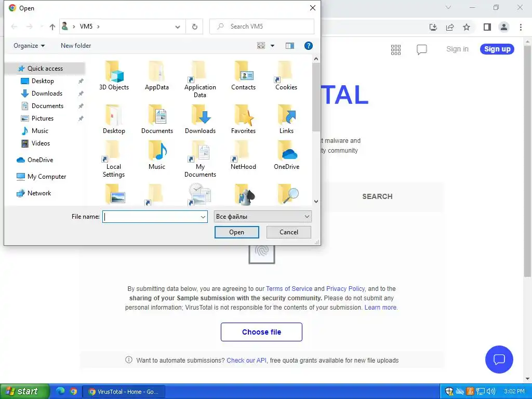Open the Documents folder in file list
The image size is (532, 399).
157,119
